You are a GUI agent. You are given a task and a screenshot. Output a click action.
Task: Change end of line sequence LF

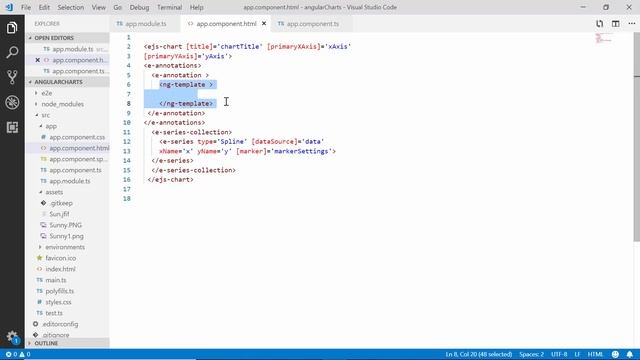577,354
